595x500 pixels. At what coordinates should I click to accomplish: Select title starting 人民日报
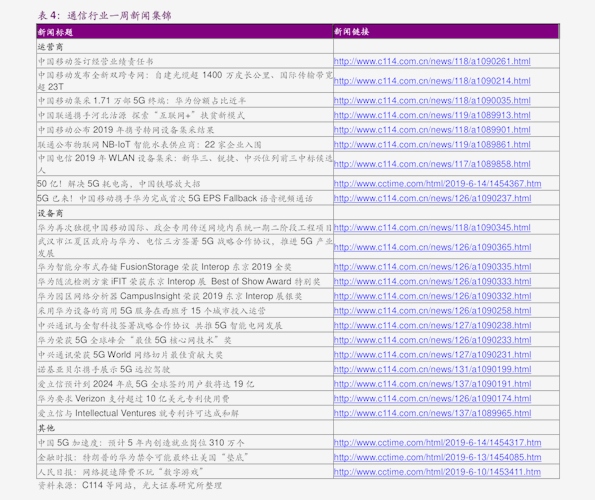click(121, 472)
